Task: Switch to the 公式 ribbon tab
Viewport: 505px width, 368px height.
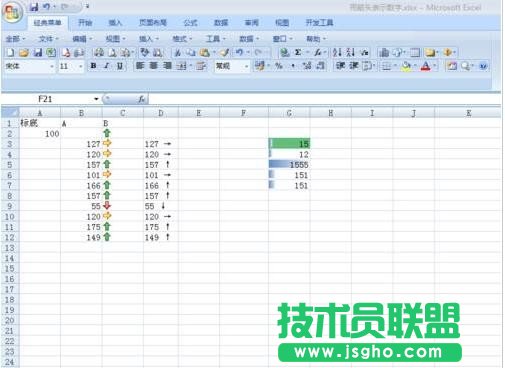Action: point(190,23)
